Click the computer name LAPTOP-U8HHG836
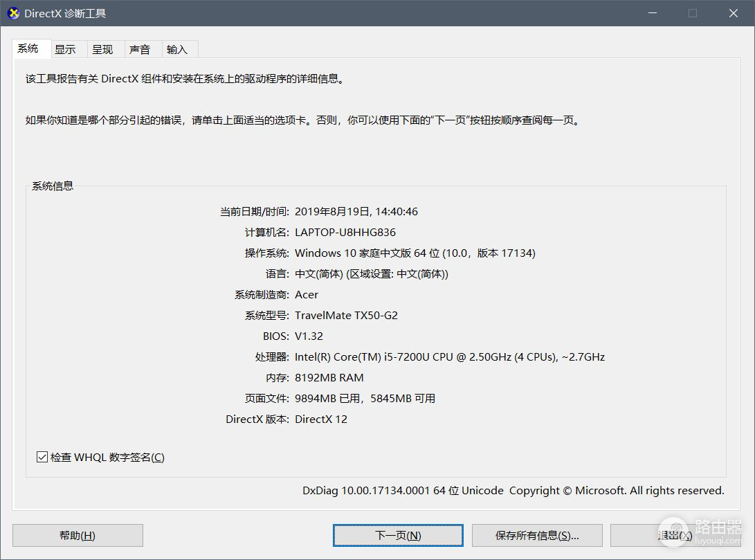The image size is (755, 560). (345, 233)
